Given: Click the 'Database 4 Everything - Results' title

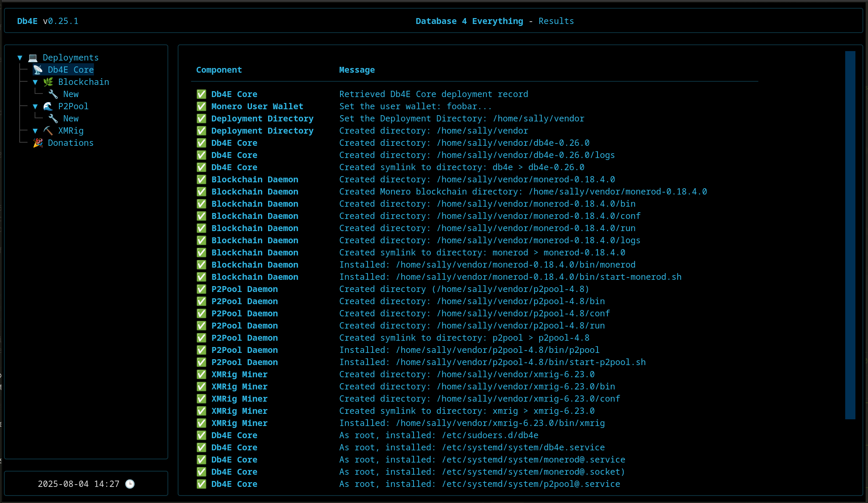Looking at the screenshot, I should click(x=495, y=21).
